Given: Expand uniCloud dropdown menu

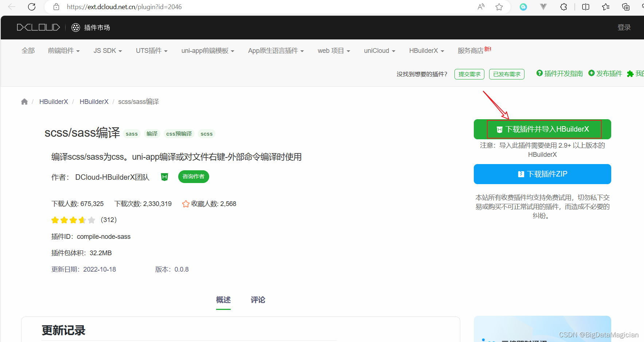Looking at the screenshot, I should click(x=379, y=51).
